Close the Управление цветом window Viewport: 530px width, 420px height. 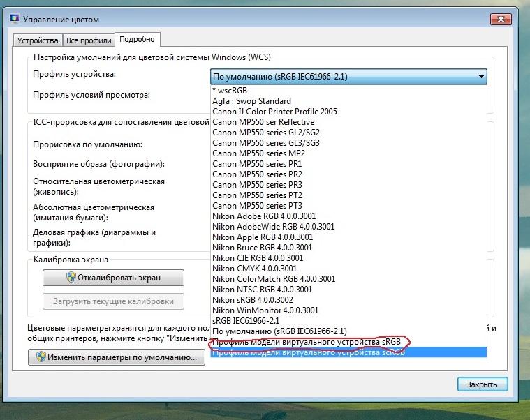(x=501, y=20)
